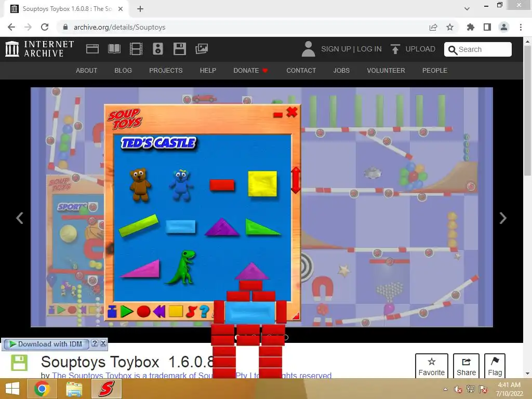Click the user avatar icon

[x=308, y=49]
